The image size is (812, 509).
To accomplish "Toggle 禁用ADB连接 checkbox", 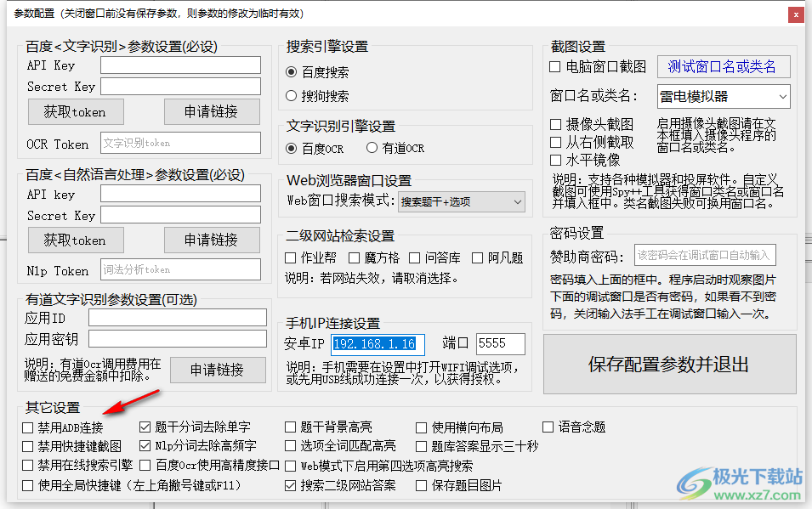I will click(x=28, y=427).
